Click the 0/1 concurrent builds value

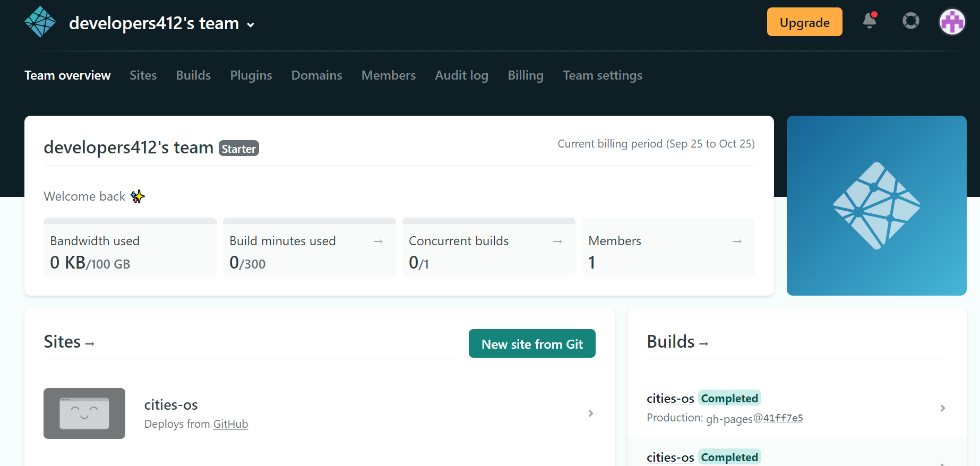(419, 263)
